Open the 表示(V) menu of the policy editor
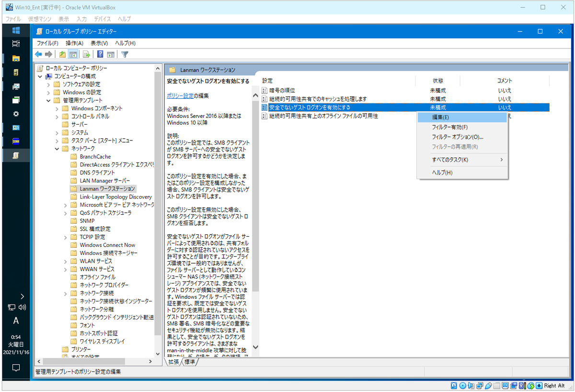 tap(99, 43)
